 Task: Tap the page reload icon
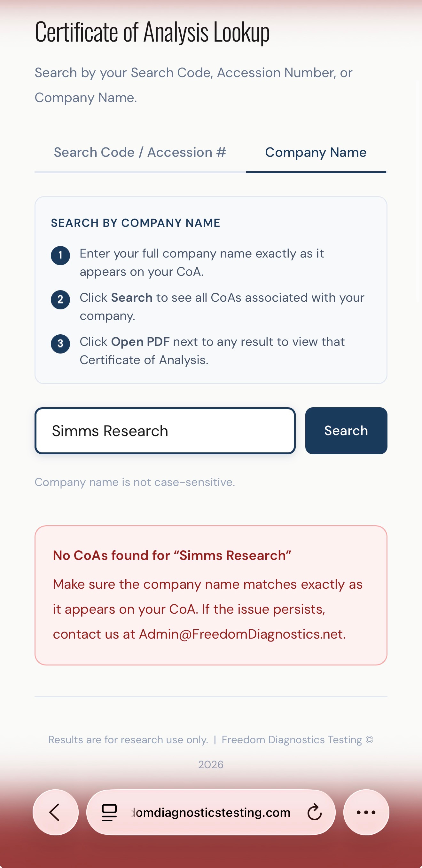tap(315, 812)
